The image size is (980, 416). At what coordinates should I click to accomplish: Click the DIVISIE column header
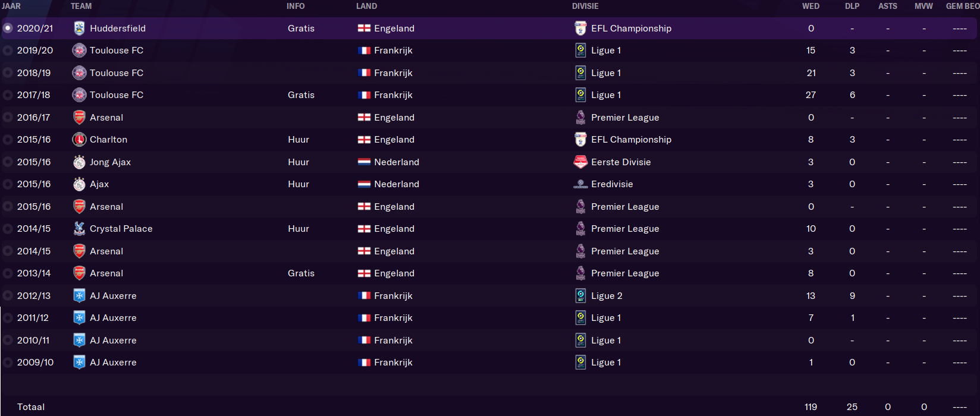(585, 6)
